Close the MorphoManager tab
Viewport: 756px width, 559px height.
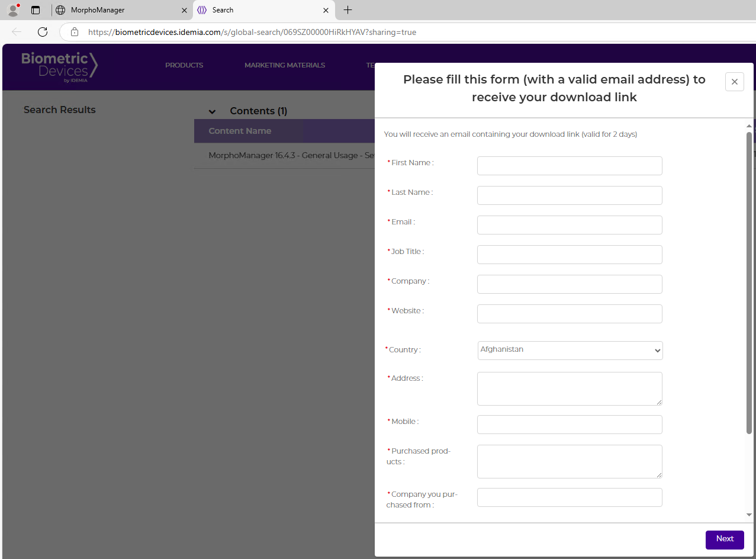pyautogui.click(x=184, y=10)
